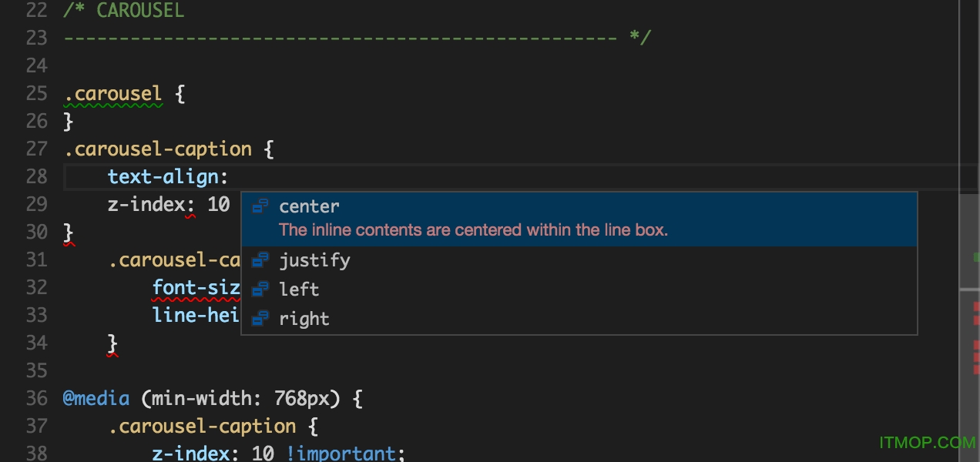This screenshot has width=980, height=462.
Task: Select "left" from the autocomplete popup
Action: click(299, 290)
